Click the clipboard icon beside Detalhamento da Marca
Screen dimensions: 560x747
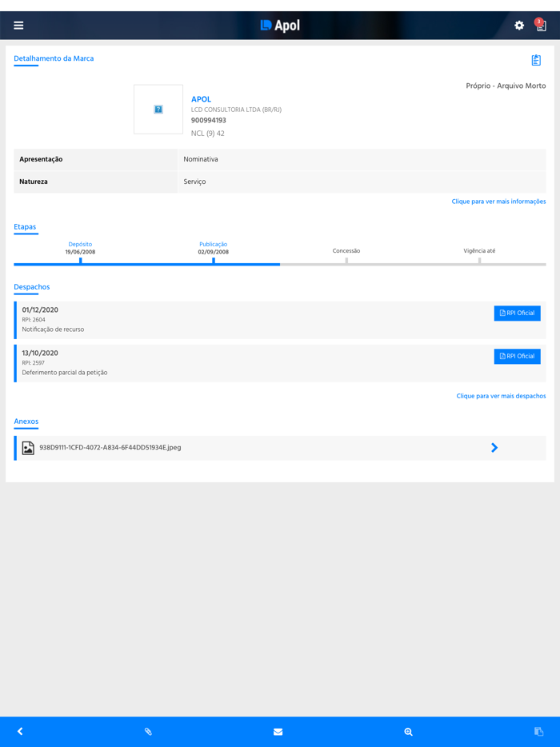tap(536, 60)
